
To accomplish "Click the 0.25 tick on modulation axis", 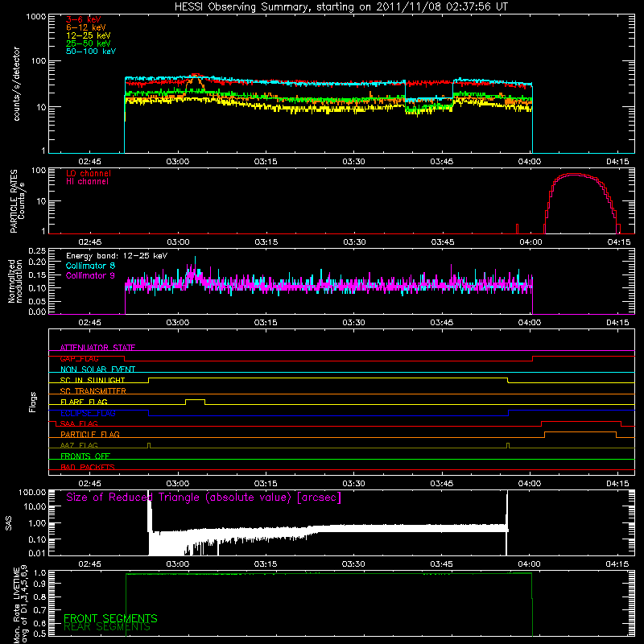I will (x=37, y=251).
